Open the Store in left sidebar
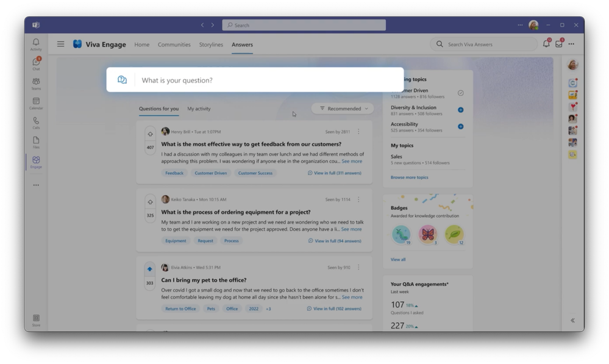The height and width of the screenshot is (364, 609). 36,321
